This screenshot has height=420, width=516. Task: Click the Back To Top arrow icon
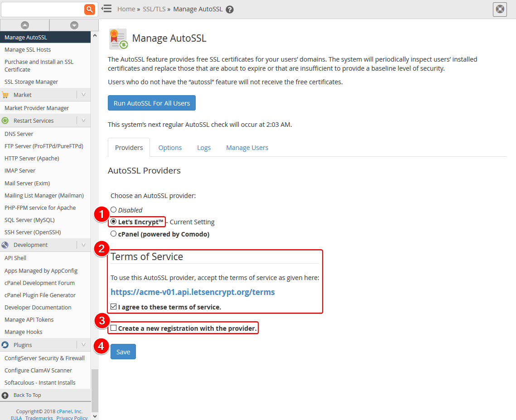point(5,396)
